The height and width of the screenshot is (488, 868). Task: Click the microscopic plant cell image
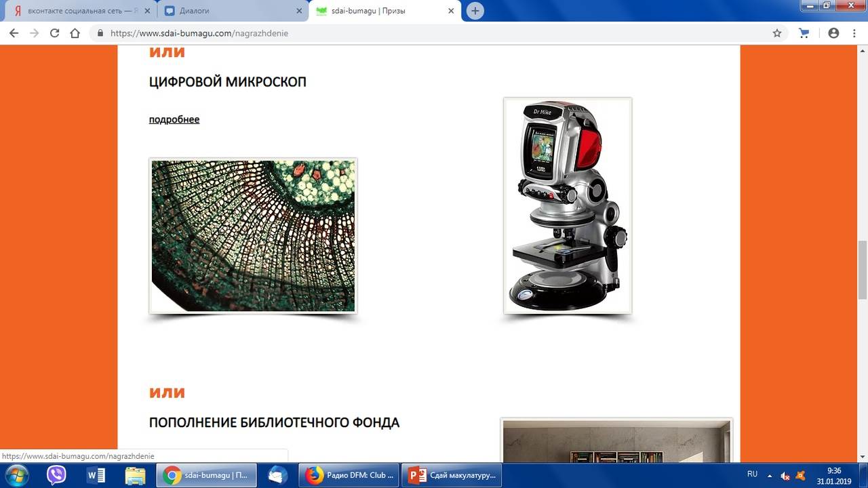[x=253, y=236]
